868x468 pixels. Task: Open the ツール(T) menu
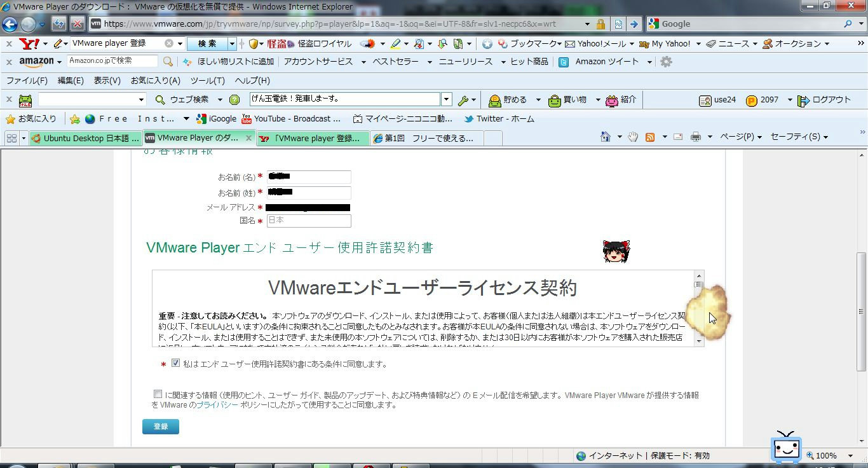point(208,81)
